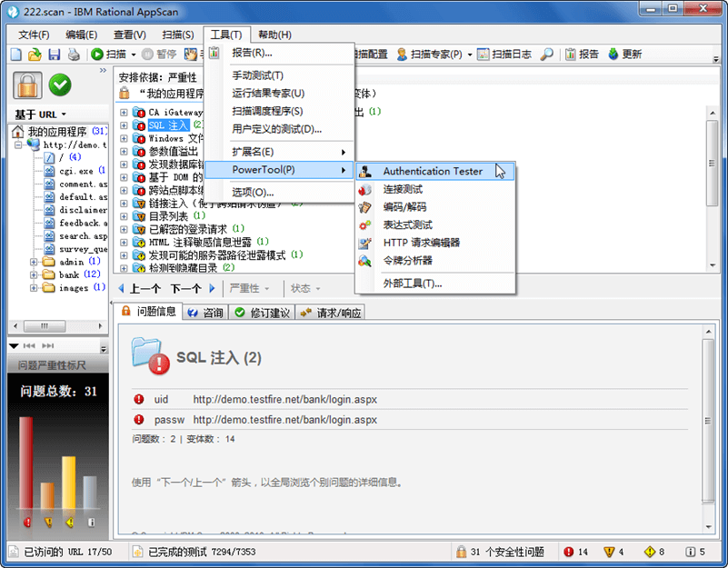
Task: Open dropdown arrow beside 扫描专家(P)
Action: coord(470,55)
